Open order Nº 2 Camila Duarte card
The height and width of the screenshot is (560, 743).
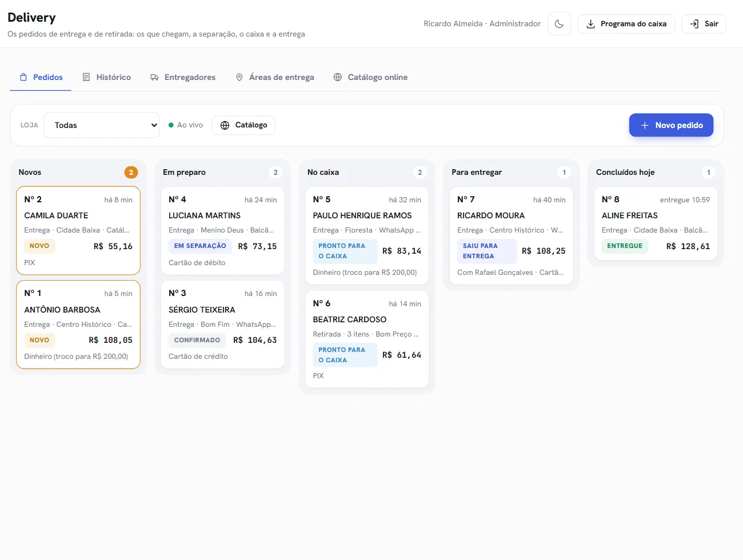pyautogui.click(x=78, y=230)
